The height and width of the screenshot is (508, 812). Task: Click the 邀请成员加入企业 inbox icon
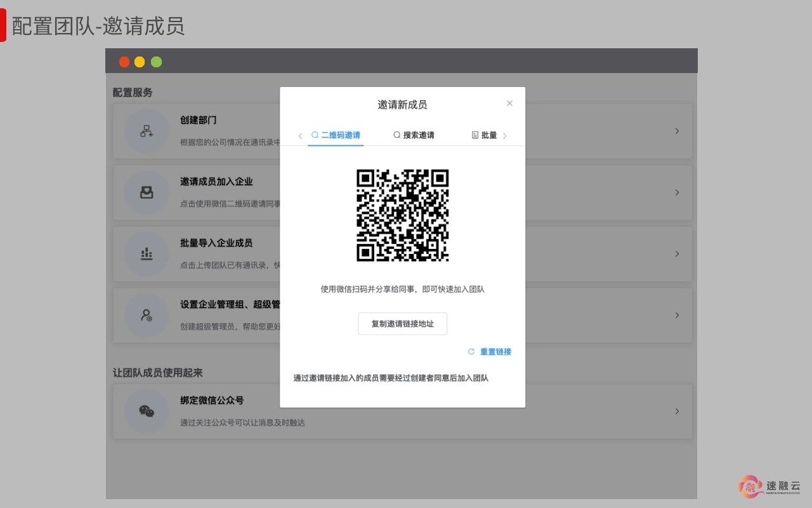pyautogui.click(x=147, y=192)
